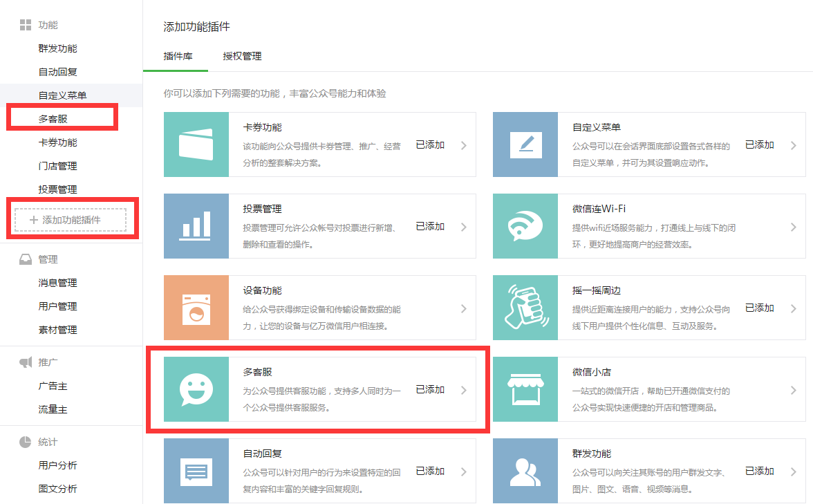Expand the 设备功能 card chevron

tap(463, 308)
